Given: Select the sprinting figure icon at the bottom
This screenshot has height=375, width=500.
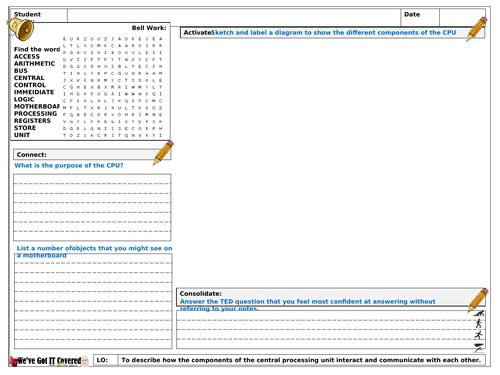Looking at the screenshot, I should (x=479, y=347).
